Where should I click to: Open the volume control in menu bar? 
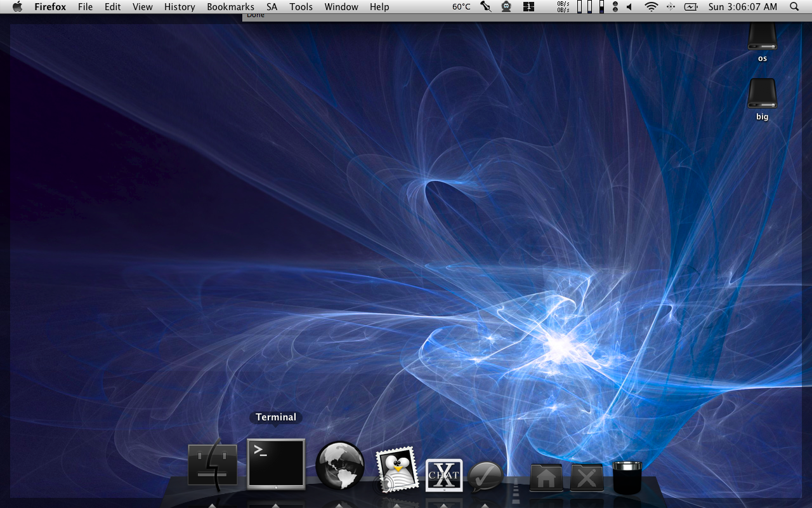tap(629, 7)
